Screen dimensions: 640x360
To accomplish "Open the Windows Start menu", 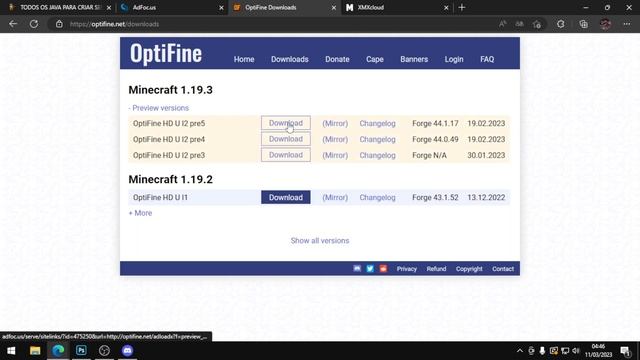I will coord(11,351).
